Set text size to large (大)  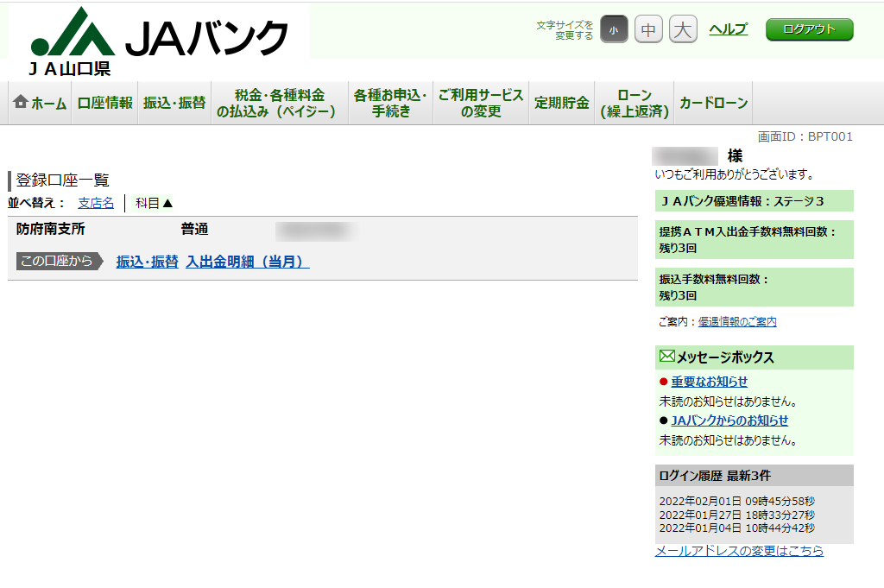tap(683, 29)
